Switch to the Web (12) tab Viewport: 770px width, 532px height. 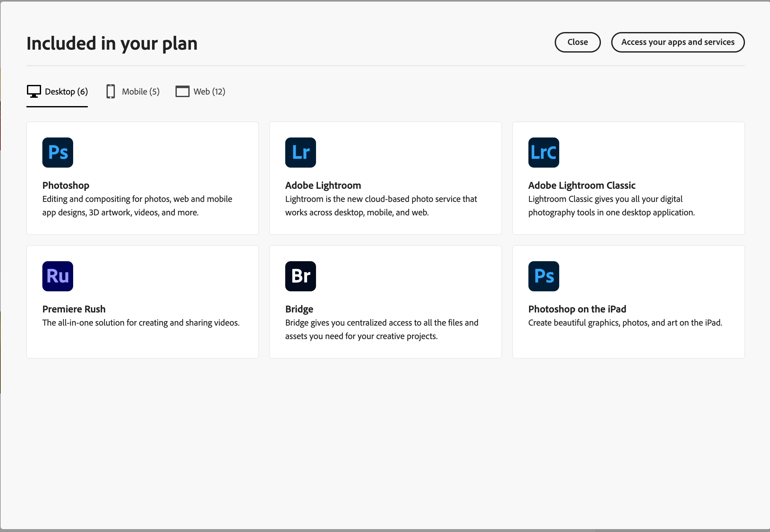click(x=209, y=91)
